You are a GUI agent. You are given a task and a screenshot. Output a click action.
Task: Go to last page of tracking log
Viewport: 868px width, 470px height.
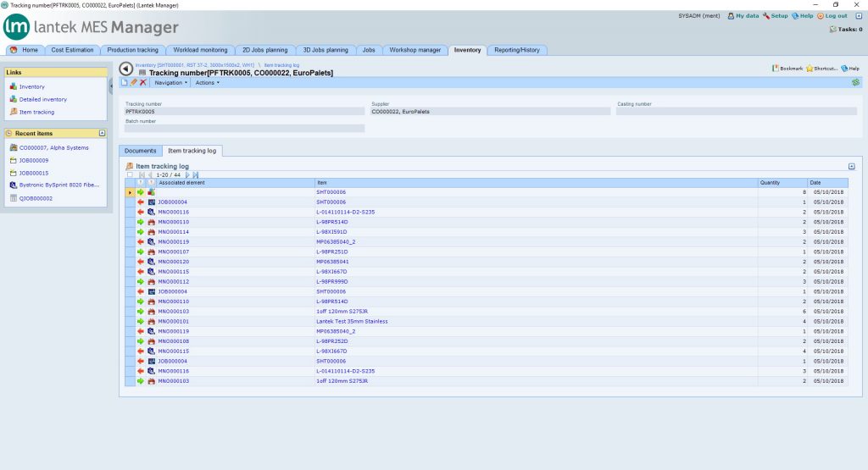pyautogui.click(x=196, y=174)
